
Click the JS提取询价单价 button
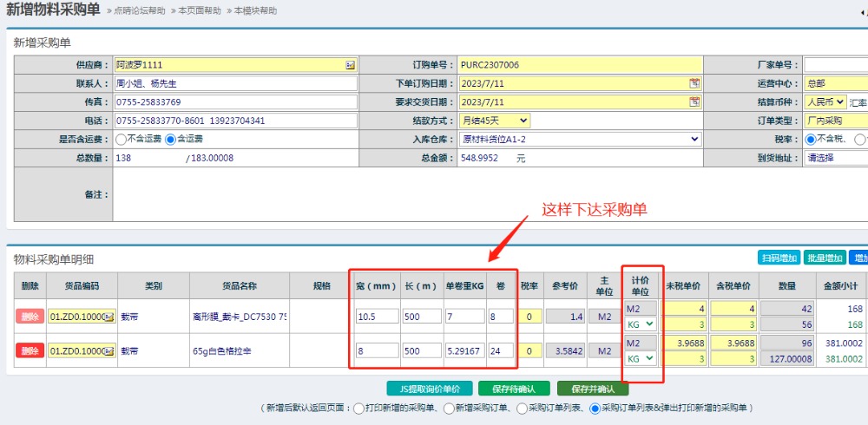pos(431,389)
